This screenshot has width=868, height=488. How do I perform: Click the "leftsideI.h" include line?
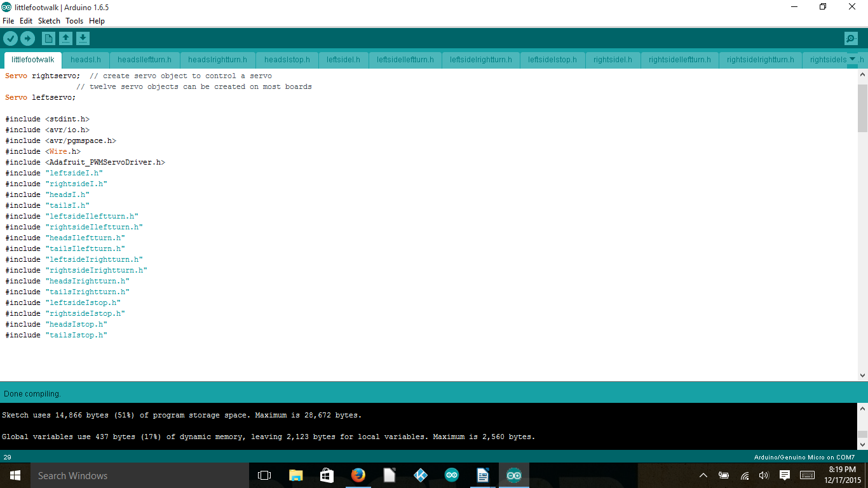click(x=54, y=173)
